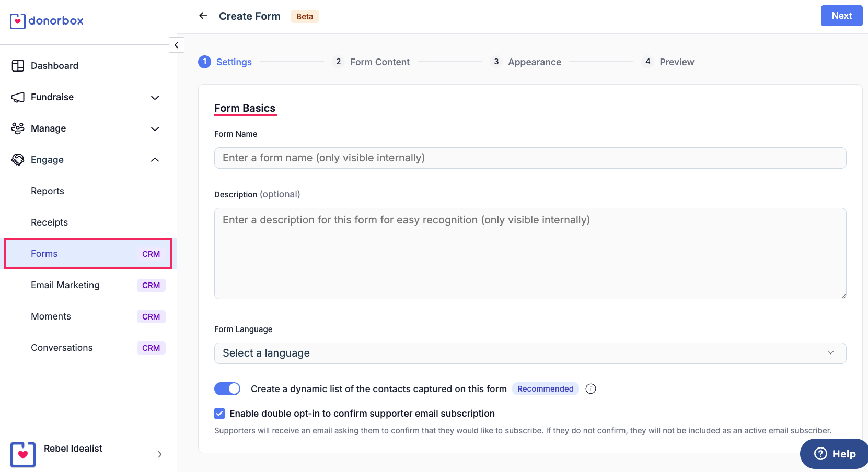Open Moments in the sidebar

coord(88,316)
